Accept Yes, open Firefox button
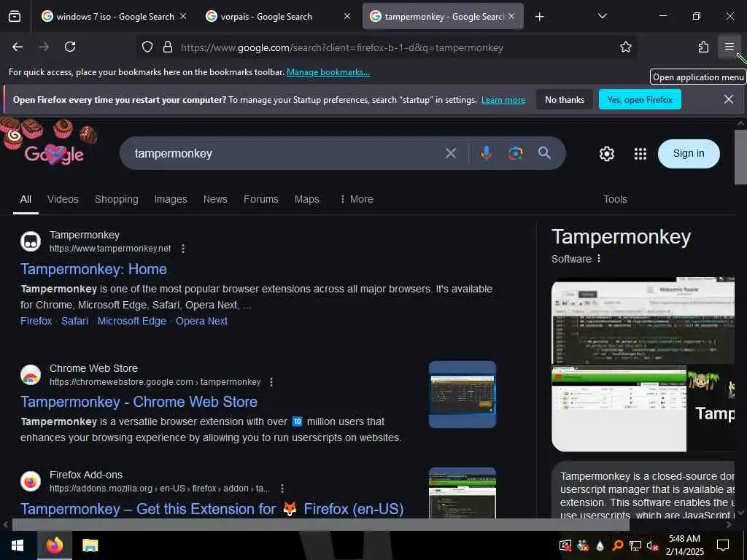Screen dimensions: 747x560 [640, 99]
